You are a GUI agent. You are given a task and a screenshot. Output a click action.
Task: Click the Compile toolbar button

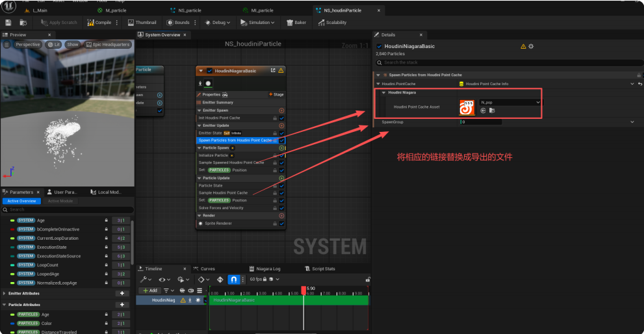(x=99, y=23)
